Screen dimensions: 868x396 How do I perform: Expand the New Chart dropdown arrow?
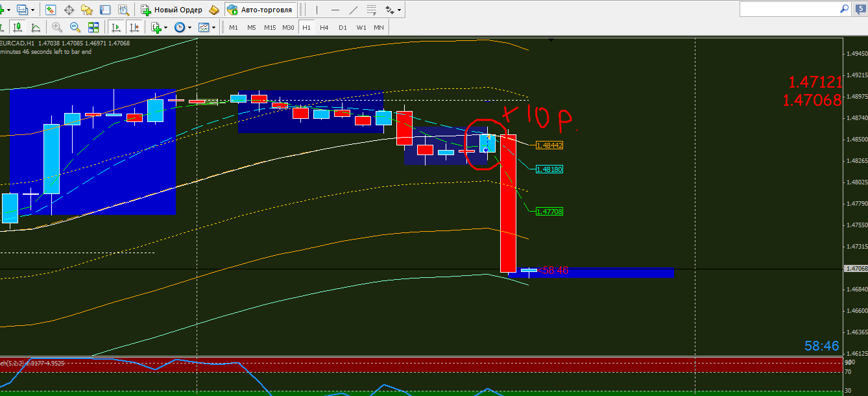[8, 10]
